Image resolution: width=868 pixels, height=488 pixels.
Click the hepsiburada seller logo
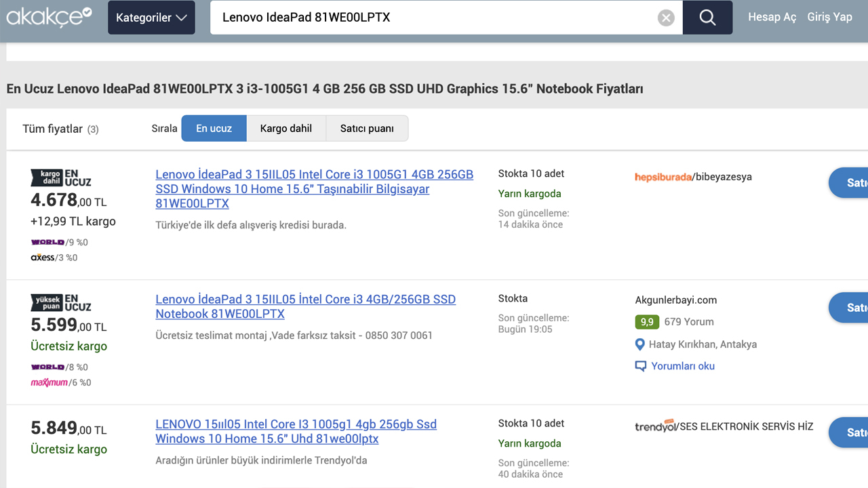(x=663, y=177)
